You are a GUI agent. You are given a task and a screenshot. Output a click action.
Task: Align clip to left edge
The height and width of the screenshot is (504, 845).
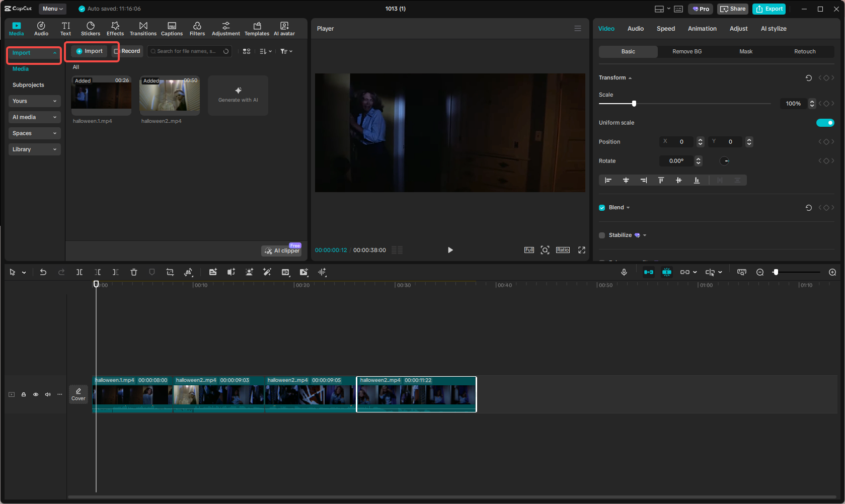click(608, 180)
